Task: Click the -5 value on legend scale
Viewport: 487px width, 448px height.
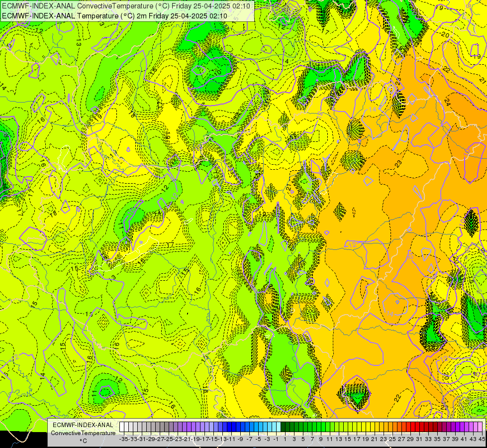Action: (x=258, y=439)
